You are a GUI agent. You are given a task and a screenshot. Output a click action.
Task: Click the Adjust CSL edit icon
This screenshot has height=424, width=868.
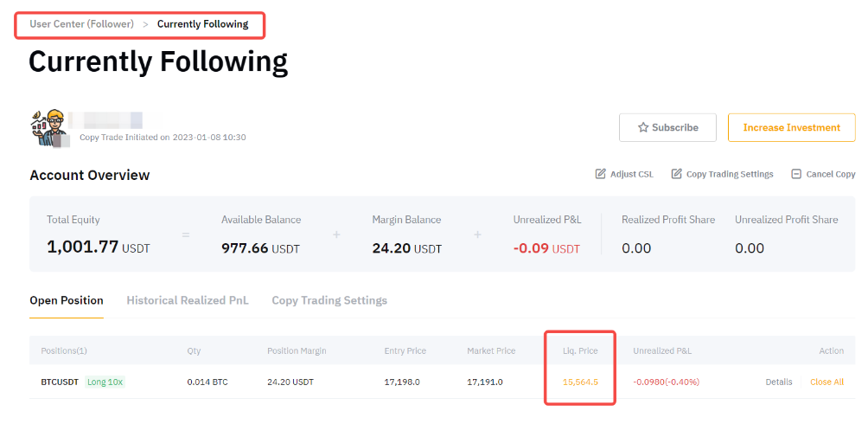[601, 174]
